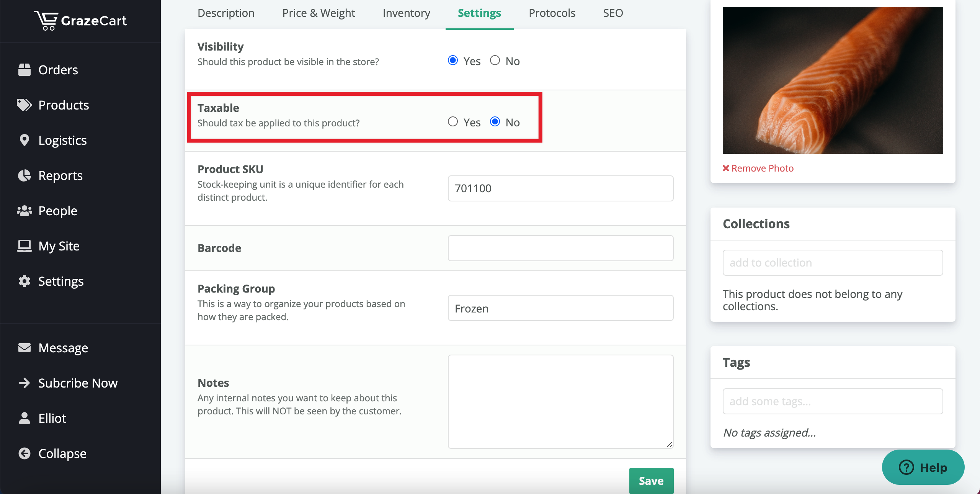Save the product settings

coord(651,481)
